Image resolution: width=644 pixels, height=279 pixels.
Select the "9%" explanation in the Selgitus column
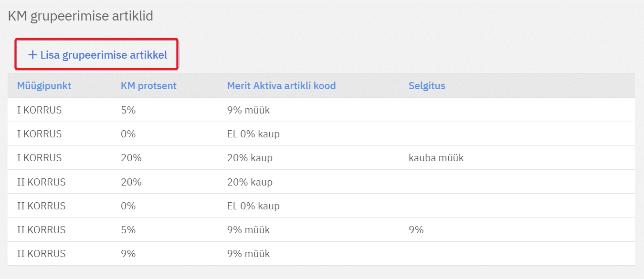[416, 229]
